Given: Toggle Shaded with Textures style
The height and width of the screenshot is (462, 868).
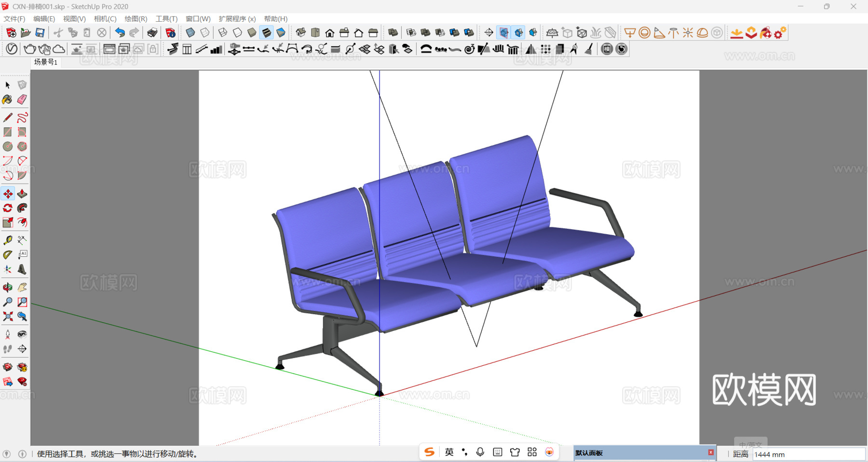Looking at the screenshot, I should point(266,33).
